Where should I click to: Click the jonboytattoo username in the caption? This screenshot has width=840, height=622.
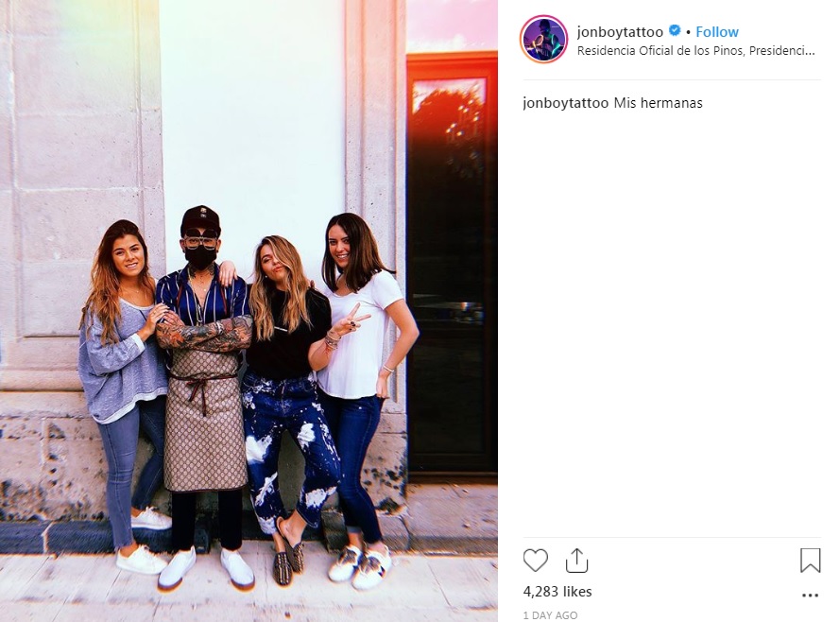565,103
